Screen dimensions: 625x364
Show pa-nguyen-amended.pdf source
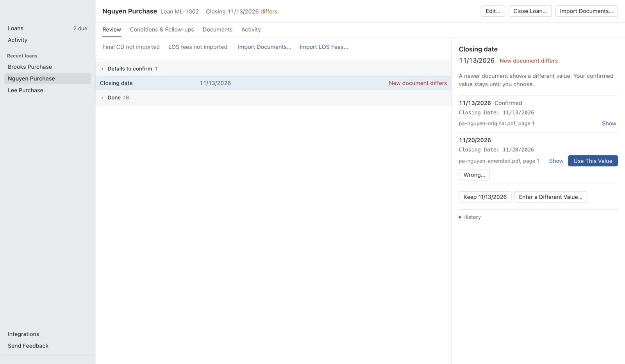(556, 161)
